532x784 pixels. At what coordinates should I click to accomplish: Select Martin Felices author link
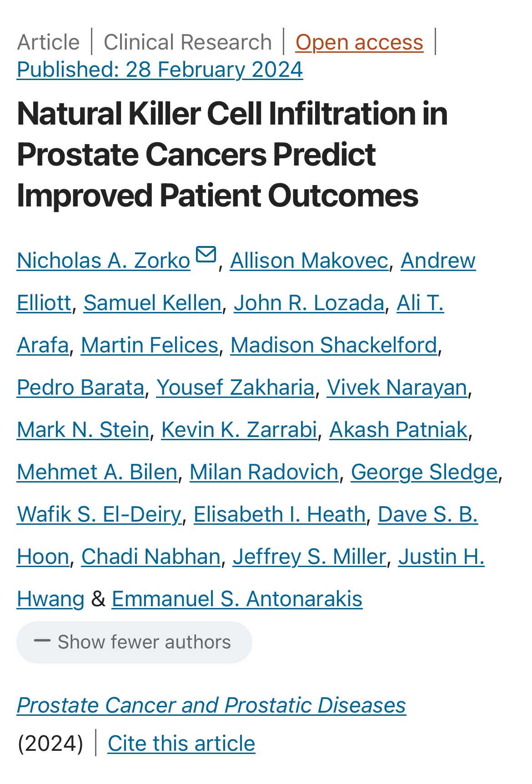click(x=150, y=345)
